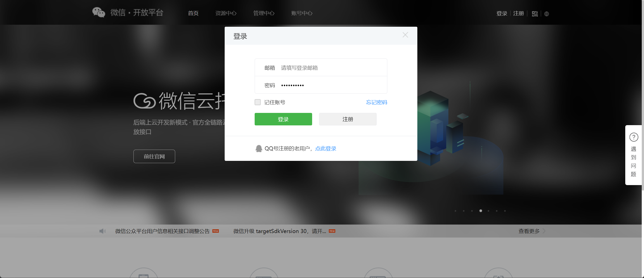Submit with the green 登录 button
This screenshot has height=278, width=644.
pyautogui.click(x=283, y=119)
